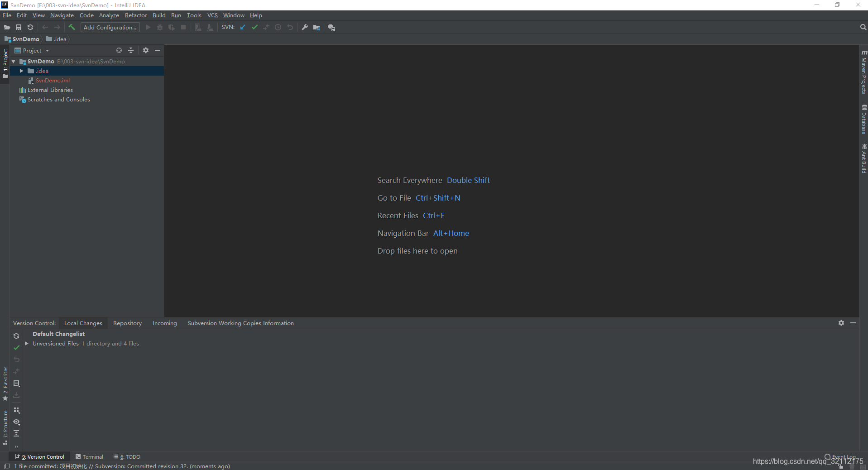Open Subversion Working Copies Information tab
The height and width of the screenshot is (470, 868).
tap(241, 323)
